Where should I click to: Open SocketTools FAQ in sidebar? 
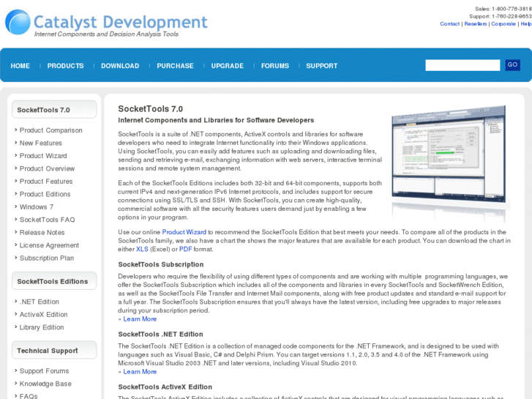(47, 220)
